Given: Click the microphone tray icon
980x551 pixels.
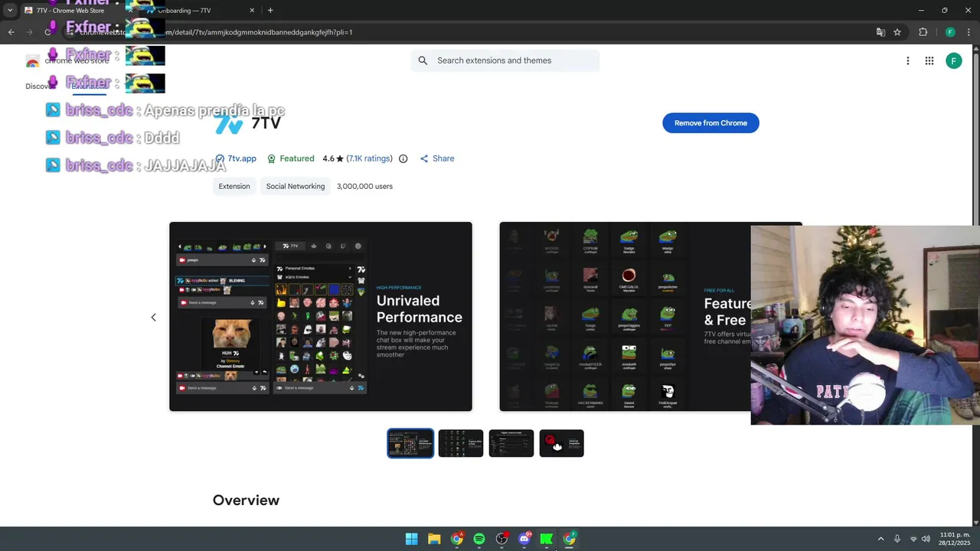Looking at the screenshot, I should tap(897, 539).
